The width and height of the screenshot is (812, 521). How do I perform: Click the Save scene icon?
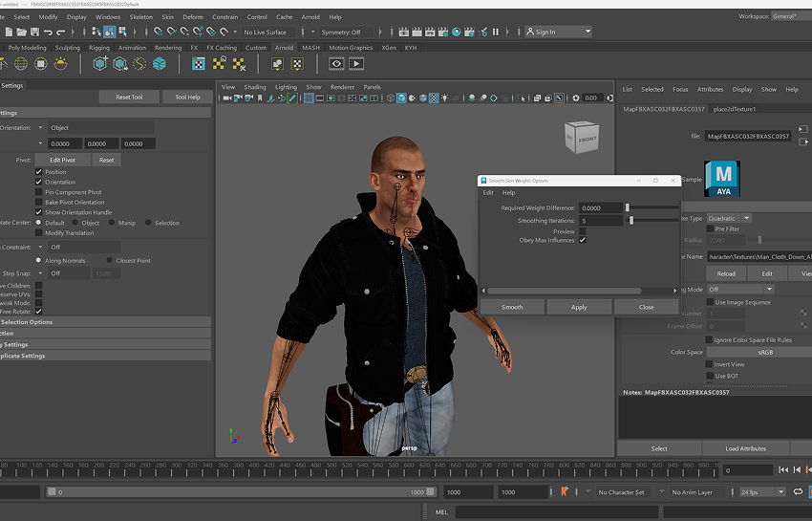pyautogui.click(x=32, y=32)
